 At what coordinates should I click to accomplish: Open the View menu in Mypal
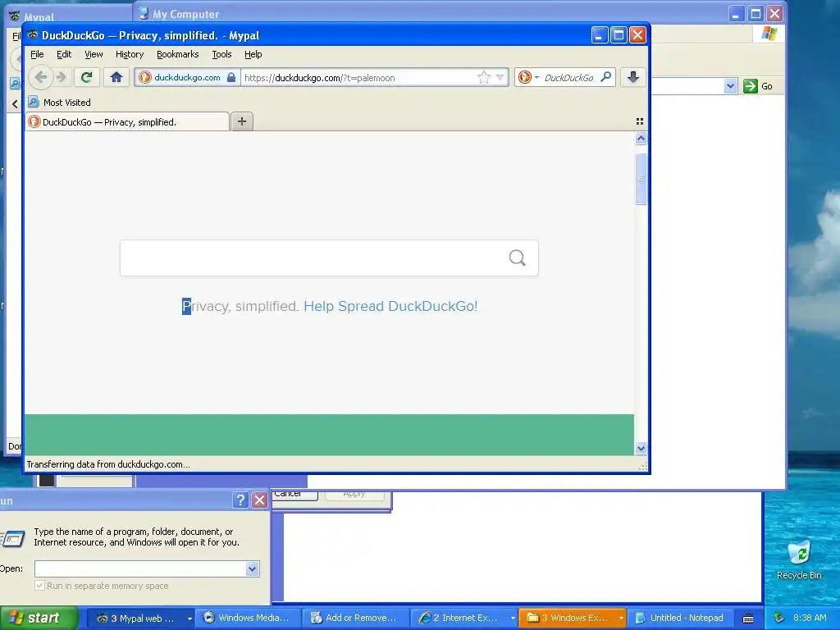tap(94, 54)
